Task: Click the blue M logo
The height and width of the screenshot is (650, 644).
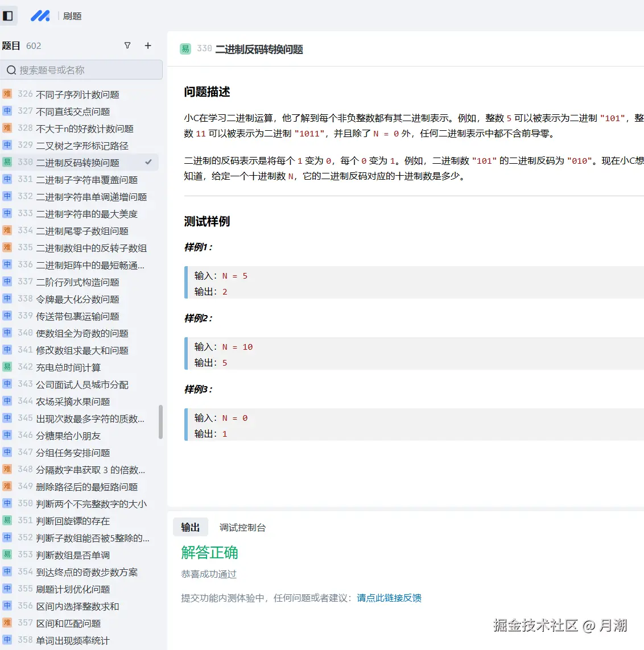Action: [x=40, y=15]
